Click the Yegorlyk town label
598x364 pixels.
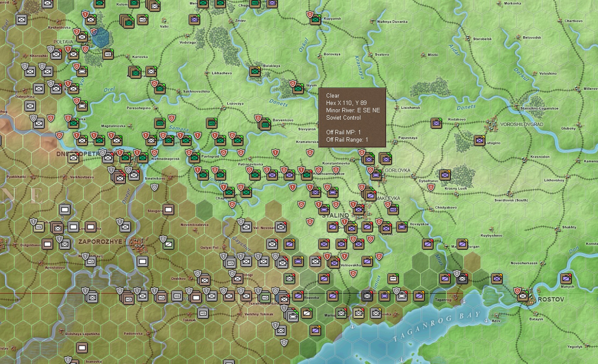coord(575,346)
